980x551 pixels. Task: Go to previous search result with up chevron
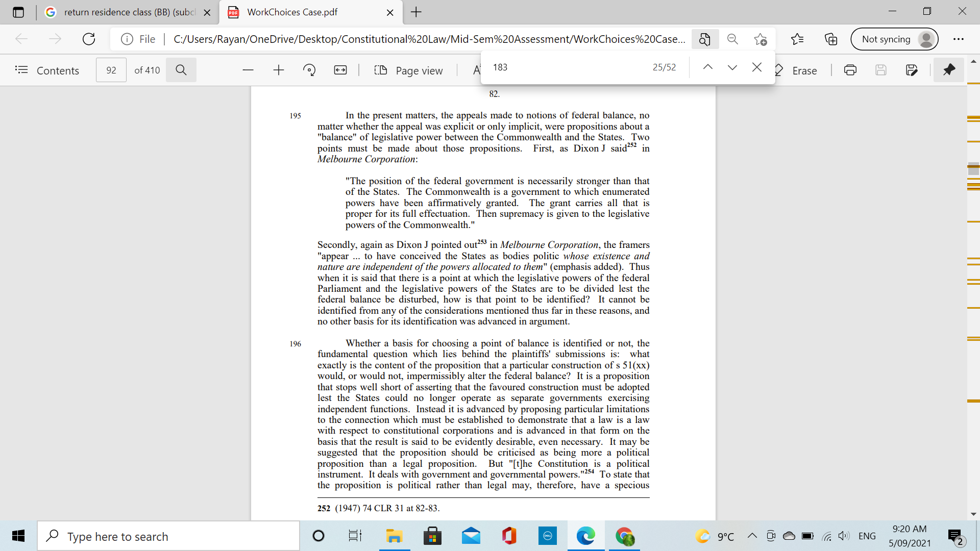708,67
